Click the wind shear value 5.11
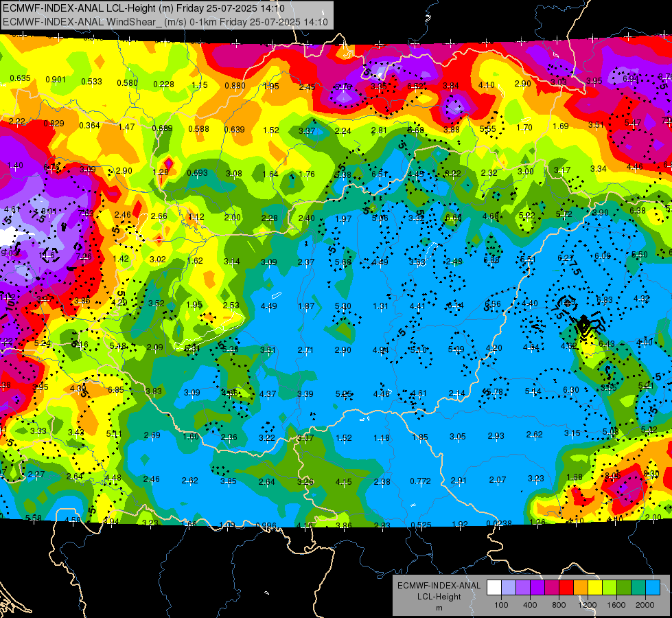 pos(114,433)
